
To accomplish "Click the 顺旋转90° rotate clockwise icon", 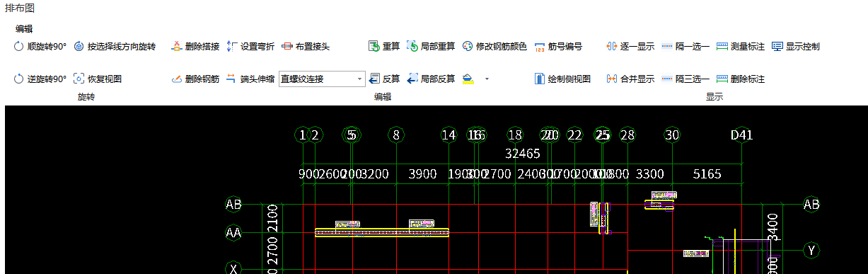I will pyautogui.click(x=19, y=47).
